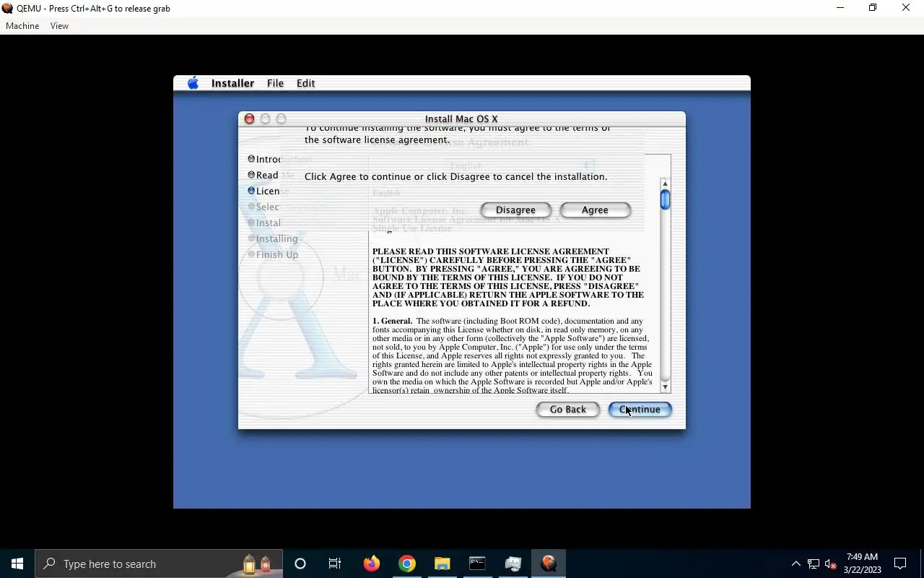The height and width of the screenshot is (578, 924).
Task: Open the Apple menu icon
Action: (193, 83)
